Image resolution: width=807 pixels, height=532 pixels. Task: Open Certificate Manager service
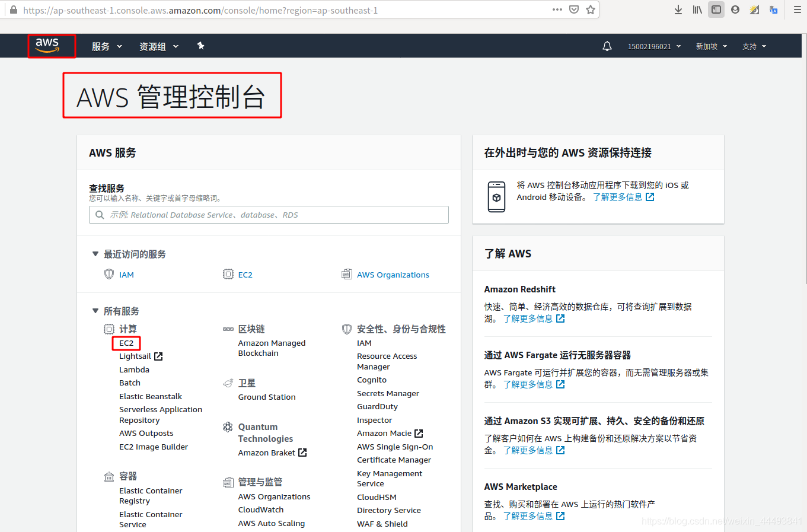[x=394, y=460]
